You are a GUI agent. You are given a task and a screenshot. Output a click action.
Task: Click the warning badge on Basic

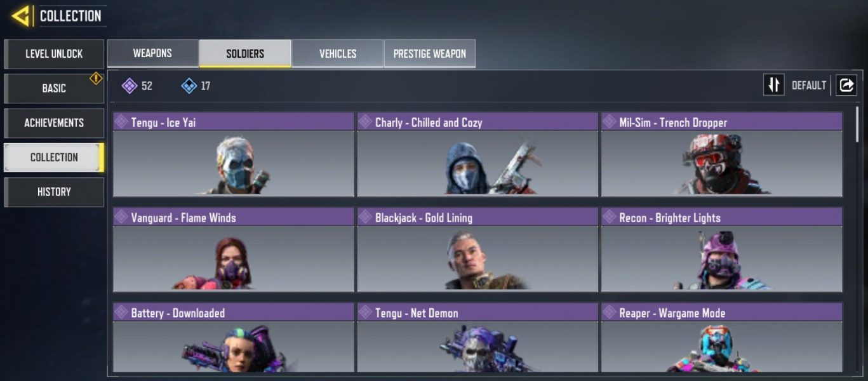pyautogui.click(x=96, y=78)
